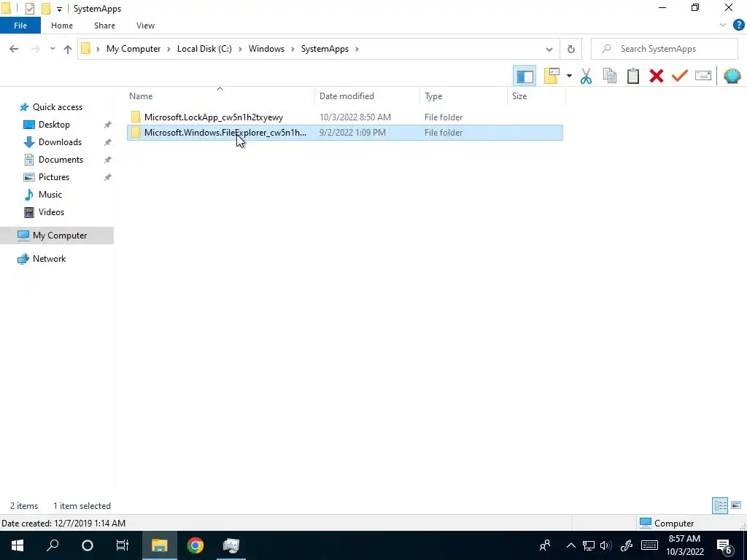The height and width of the screenshot is (560, 747).
Task: Open taskbar search with the magnifier
Action: coord(53,545)
